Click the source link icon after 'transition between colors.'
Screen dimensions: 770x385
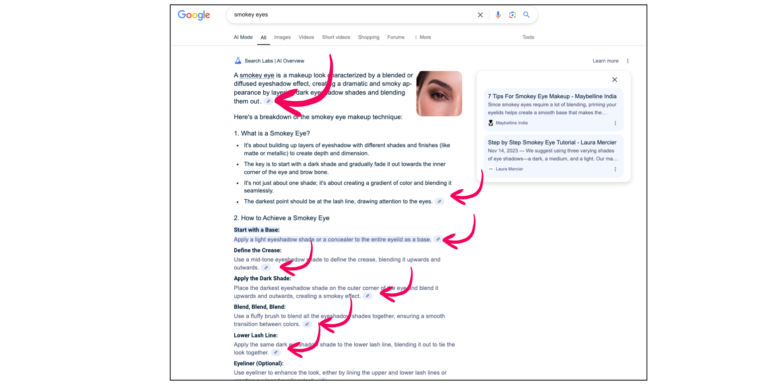click(x=307, y=324)
